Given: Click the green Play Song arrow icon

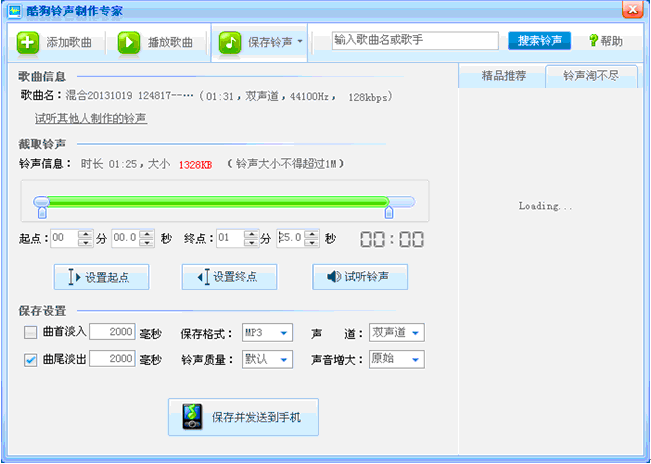Looking at the screenshot, I should [129, 43].
